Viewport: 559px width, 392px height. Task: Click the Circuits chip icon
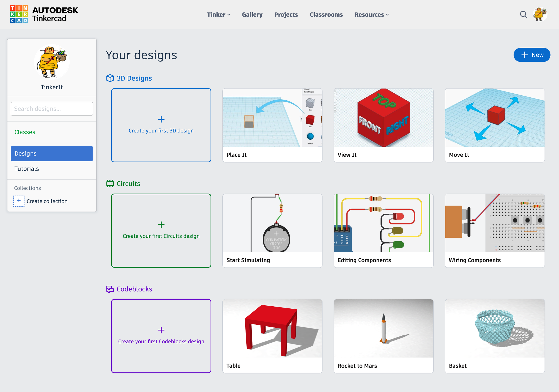(x=110, y=183)
